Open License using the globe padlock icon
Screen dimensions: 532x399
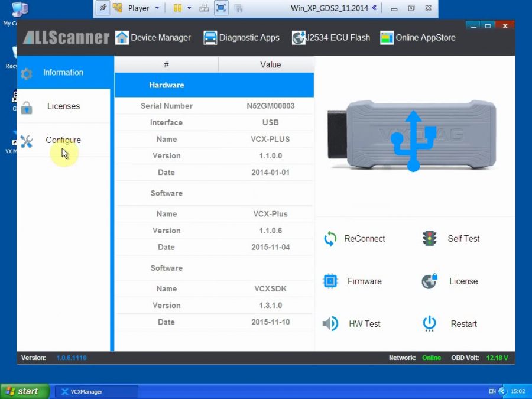[x=429, y=281]
